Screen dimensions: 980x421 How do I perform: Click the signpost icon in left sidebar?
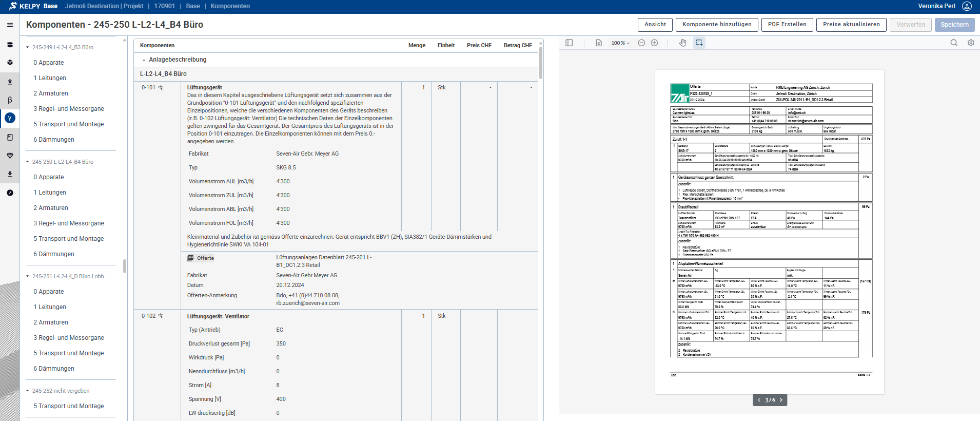pyautogui.click(x=10, y=45)
